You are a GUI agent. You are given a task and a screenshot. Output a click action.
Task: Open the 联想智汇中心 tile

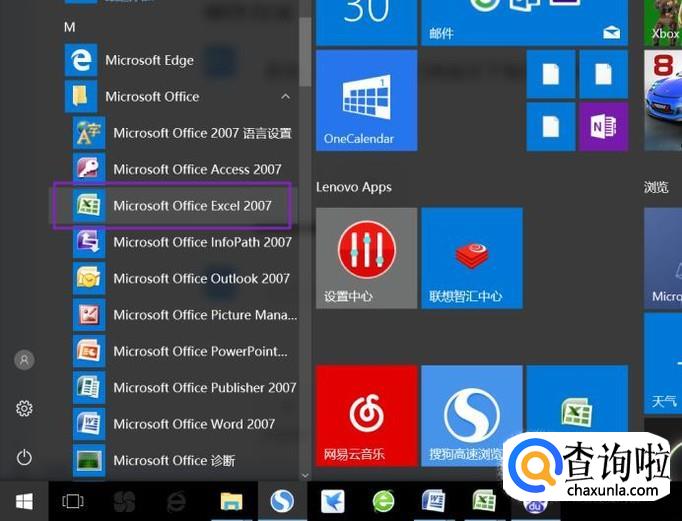(x=472, y=258)
